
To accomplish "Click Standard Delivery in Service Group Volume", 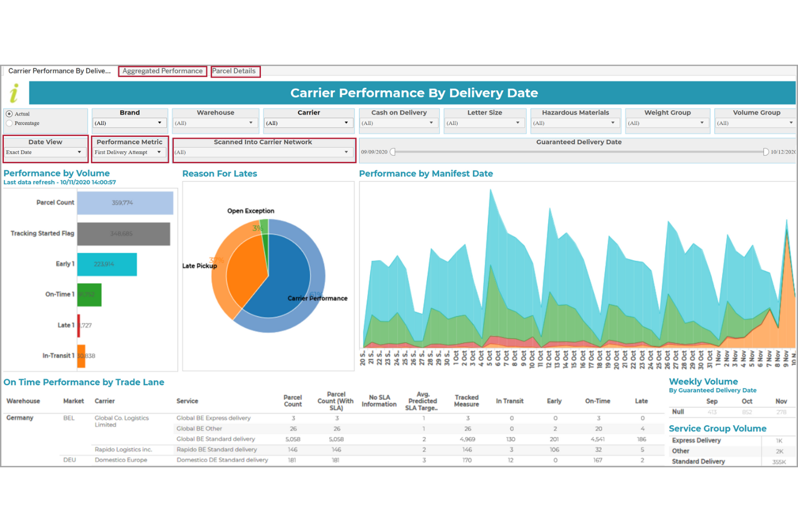I will (698, 462).
